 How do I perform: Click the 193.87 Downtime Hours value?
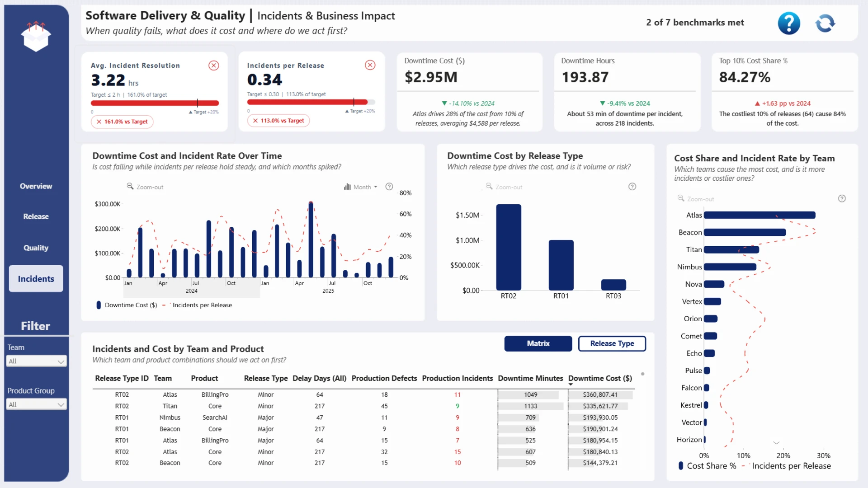click(x=585, y=77)
